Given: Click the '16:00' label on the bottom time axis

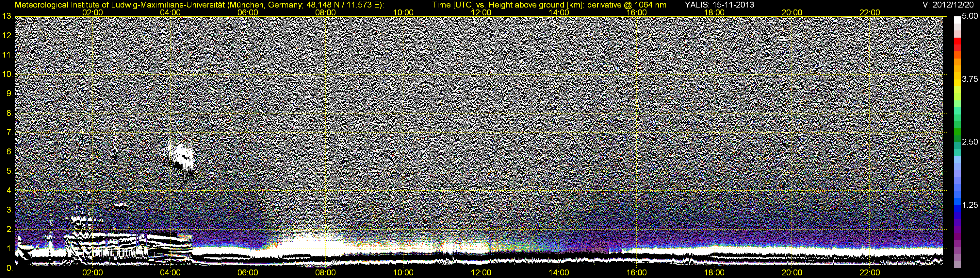Looking at the screenshot, I should click(636, 273).
